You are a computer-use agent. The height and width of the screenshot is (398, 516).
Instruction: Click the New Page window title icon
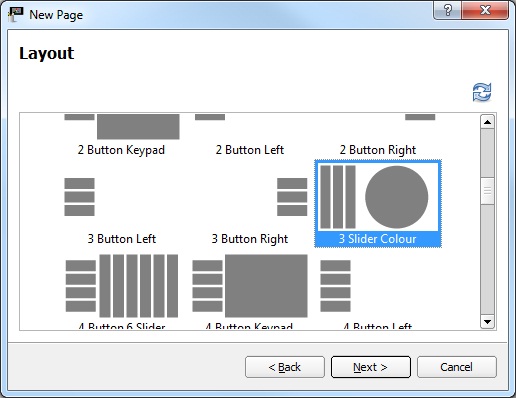point(16,15)
